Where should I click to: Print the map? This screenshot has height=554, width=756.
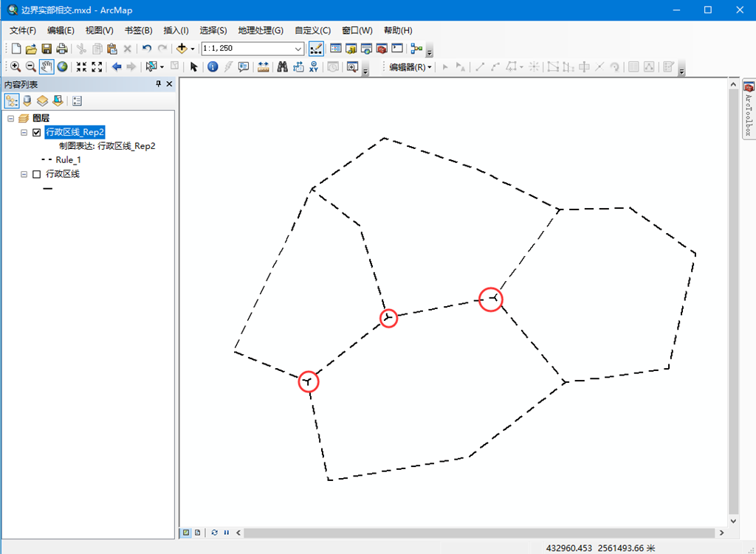[x=62, y=49]
